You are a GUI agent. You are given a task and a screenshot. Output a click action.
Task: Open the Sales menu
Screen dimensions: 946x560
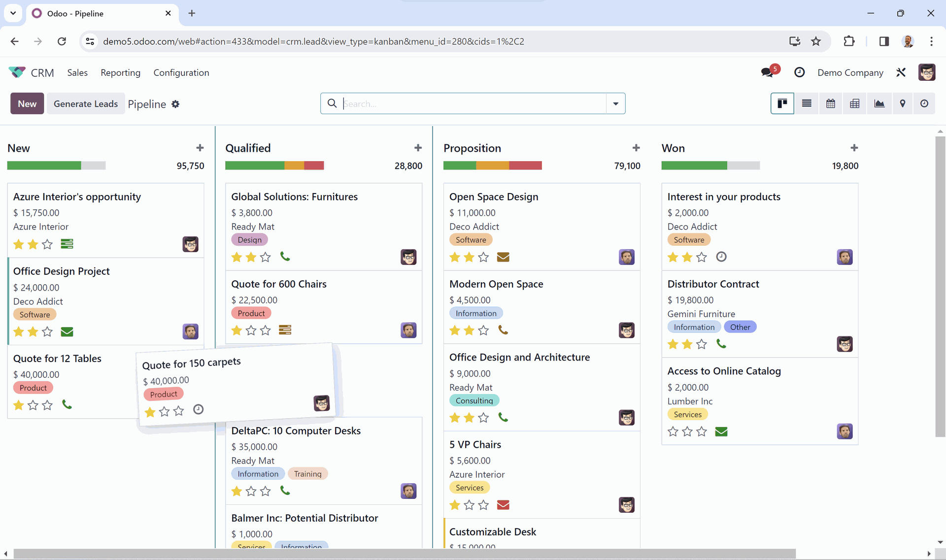tap(77, 72)
